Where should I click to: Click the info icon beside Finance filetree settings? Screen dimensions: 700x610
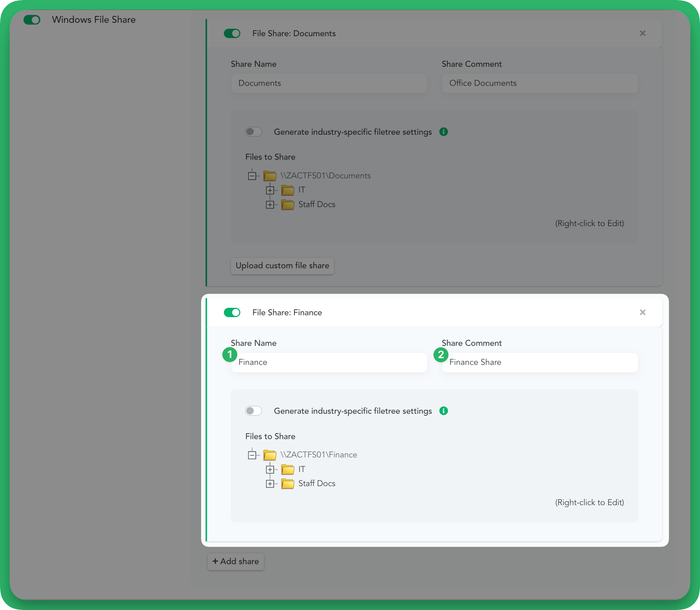pos(444,411)
